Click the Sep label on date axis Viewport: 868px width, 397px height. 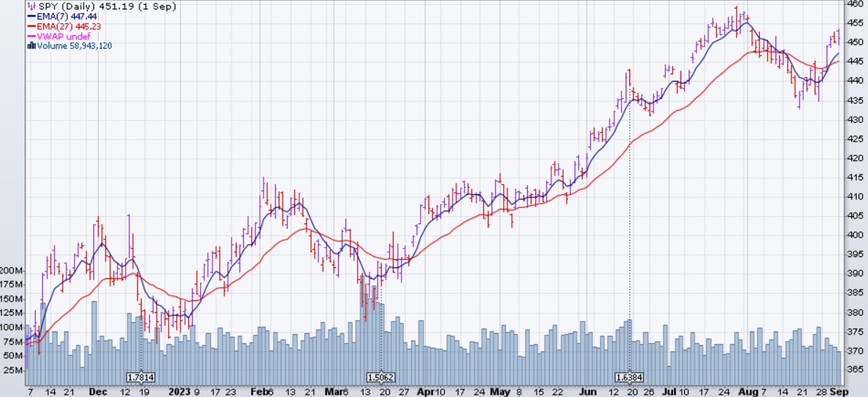tap(839, 392)
